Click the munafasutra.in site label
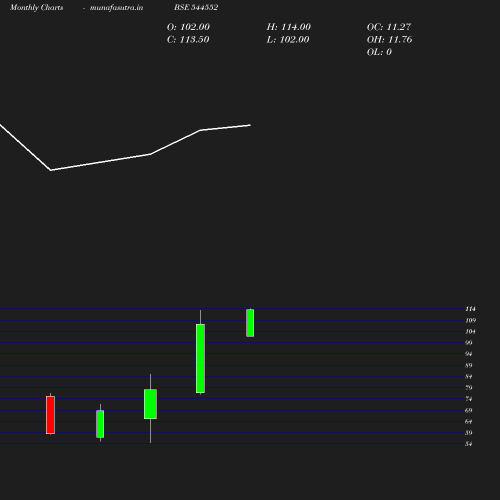This screenshot has height=500, width=500. coord(116,8)
